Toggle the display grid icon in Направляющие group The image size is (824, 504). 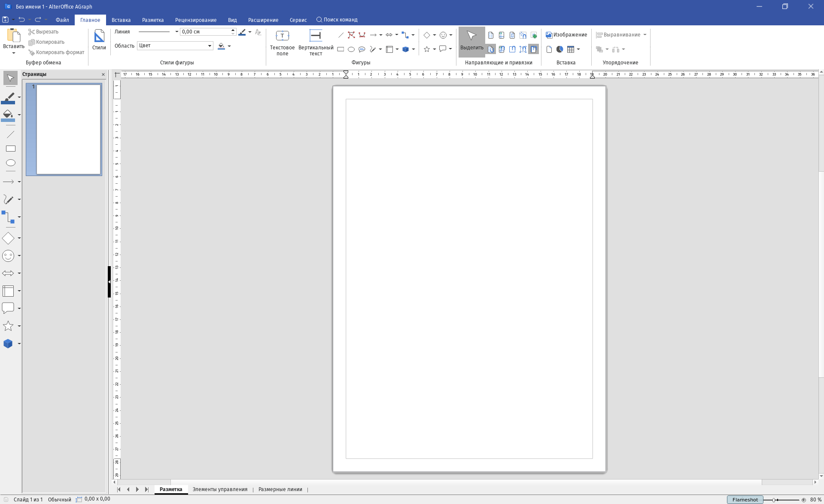coord(491,35)
